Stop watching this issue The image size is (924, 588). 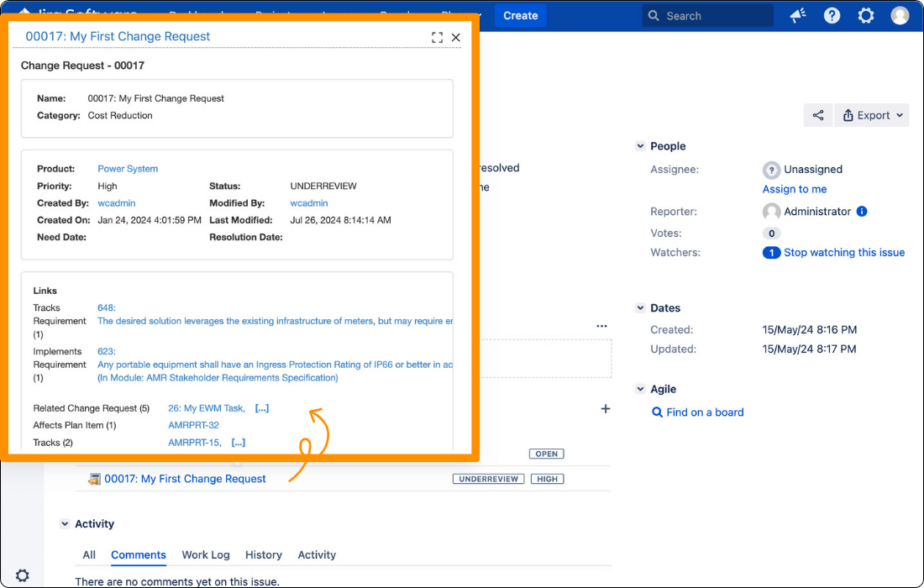(x=844, y=252)
